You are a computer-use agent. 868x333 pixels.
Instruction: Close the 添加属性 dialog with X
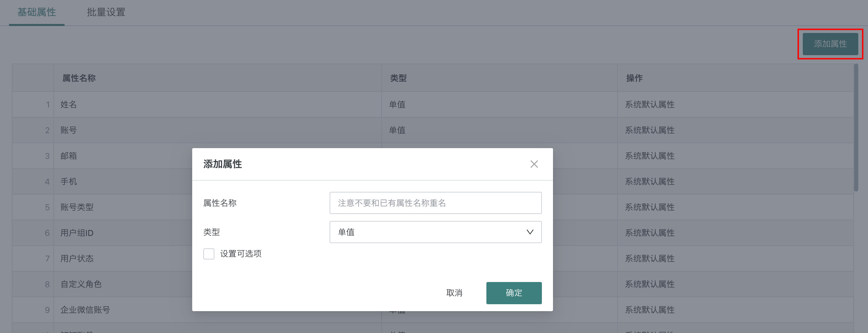[x=534, y=164]
